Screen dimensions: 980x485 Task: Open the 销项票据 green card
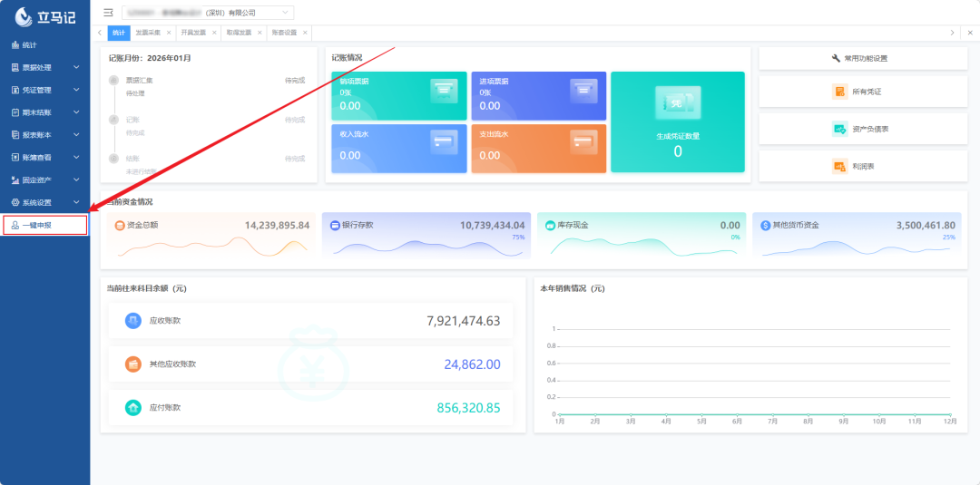point(399,96)
